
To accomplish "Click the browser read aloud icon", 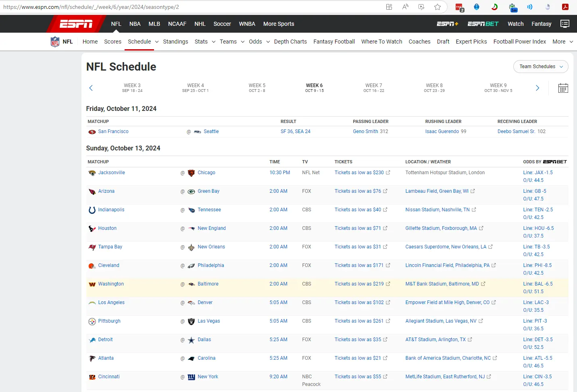I will coord(405,7).
